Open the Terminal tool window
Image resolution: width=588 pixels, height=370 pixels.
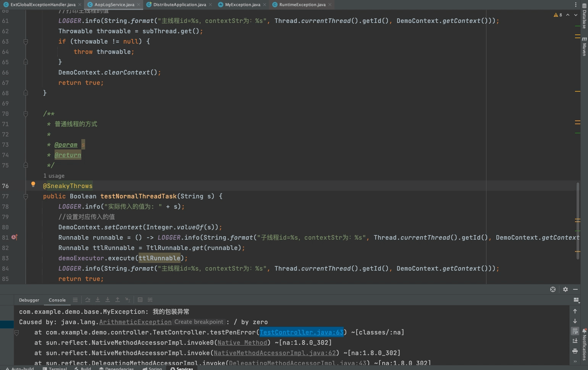(x=55, y=368)
